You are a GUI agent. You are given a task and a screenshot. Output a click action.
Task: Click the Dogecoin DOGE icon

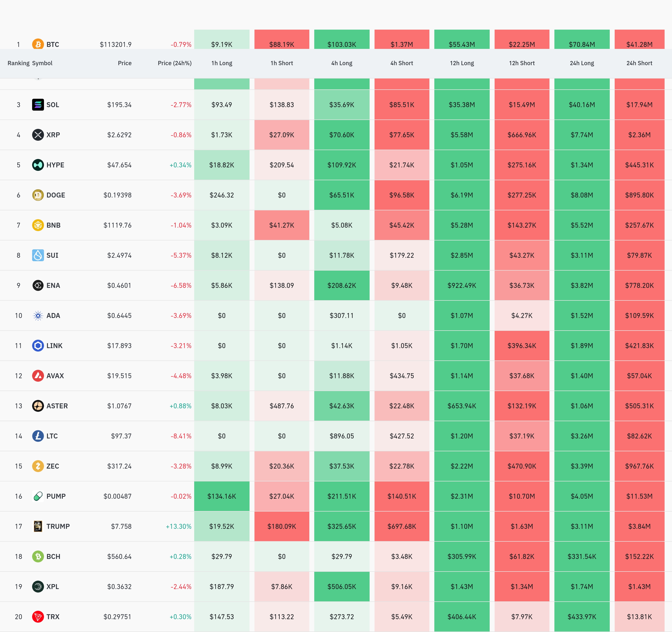coord(38,195)
